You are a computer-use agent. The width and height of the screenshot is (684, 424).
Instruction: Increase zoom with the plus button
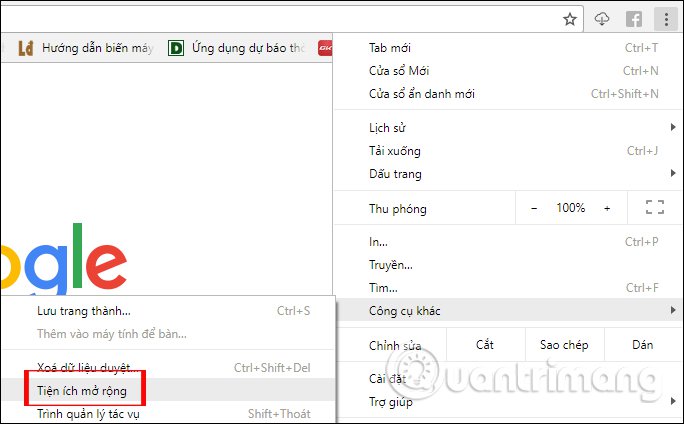coord(607,209)
